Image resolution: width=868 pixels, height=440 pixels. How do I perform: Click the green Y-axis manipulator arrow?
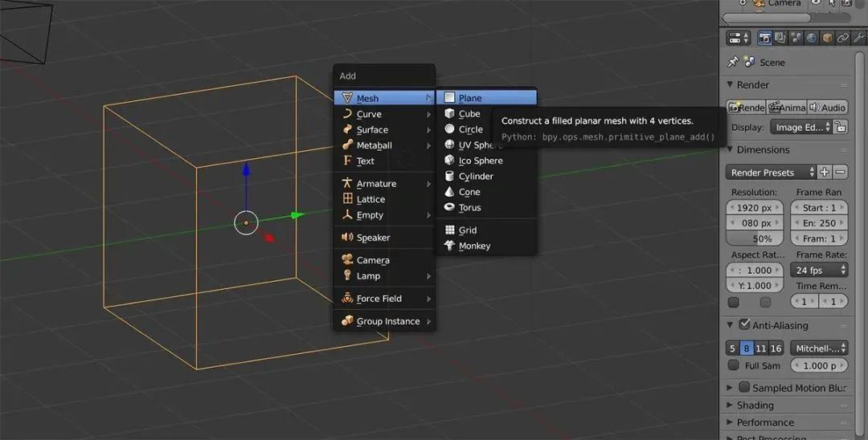tap(298, 215)
